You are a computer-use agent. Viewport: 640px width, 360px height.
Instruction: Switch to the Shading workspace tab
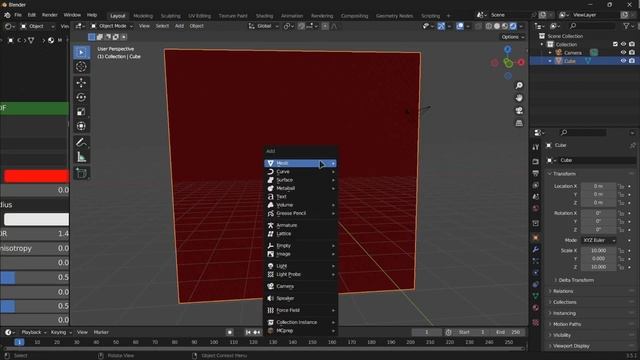point(264,16)
